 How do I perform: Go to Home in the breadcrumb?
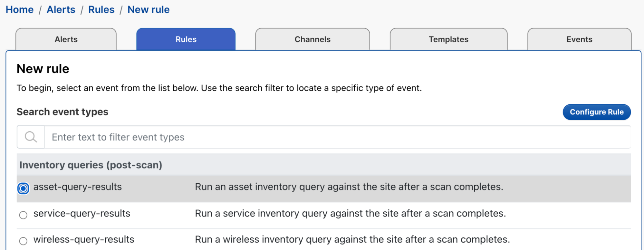(20, 10)
